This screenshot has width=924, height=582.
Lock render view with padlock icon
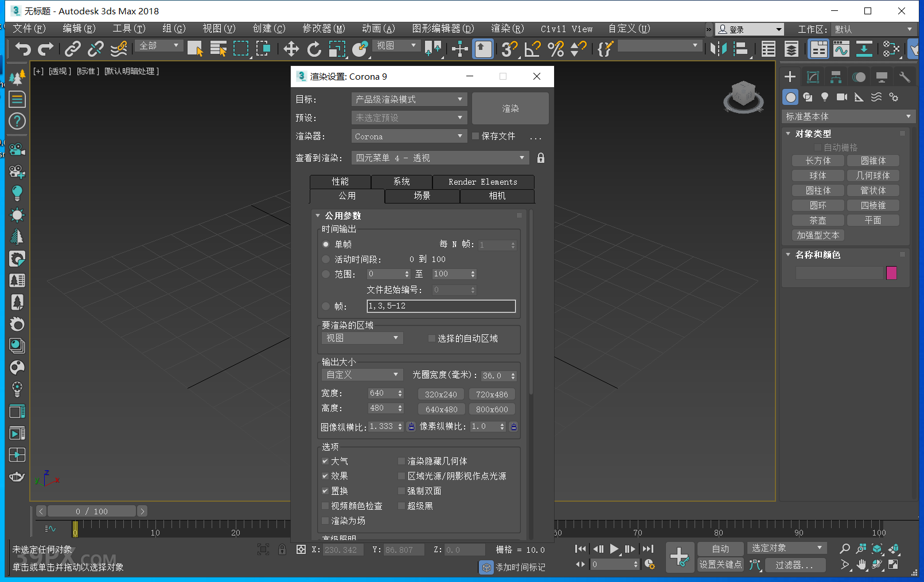tap(540, 158)
